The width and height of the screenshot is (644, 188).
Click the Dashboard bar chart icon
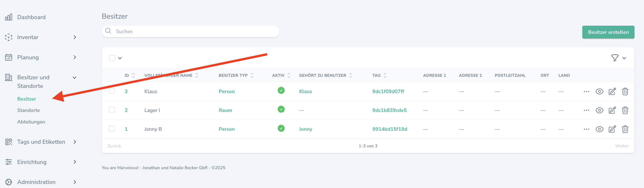tap(8, 17)
